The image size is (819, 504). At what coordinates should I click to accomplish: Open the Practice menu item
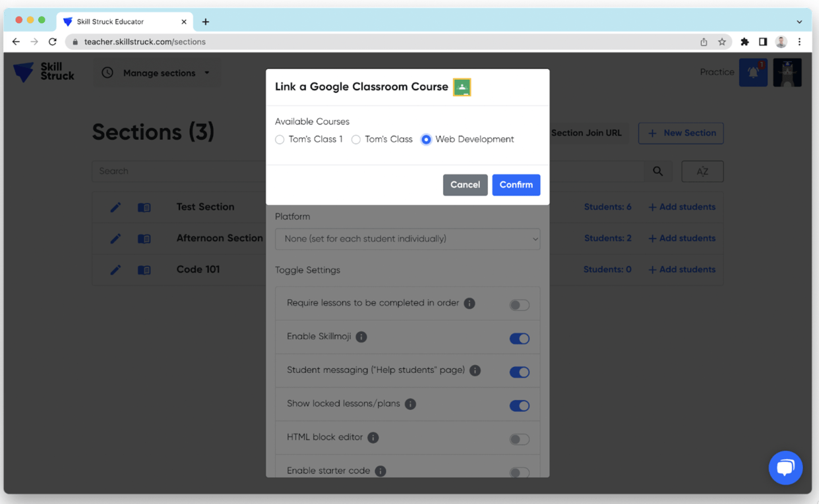pos(717,72)
